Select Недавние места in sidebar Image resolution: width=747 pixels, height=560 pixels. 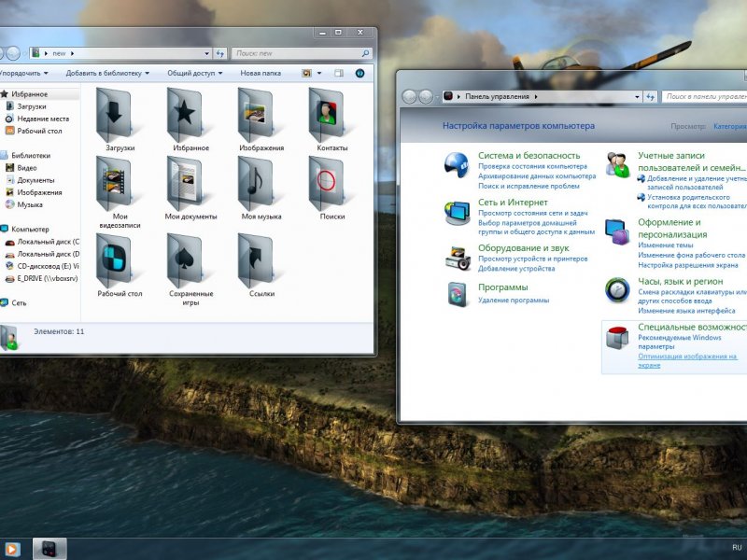(x=43, y=119)
